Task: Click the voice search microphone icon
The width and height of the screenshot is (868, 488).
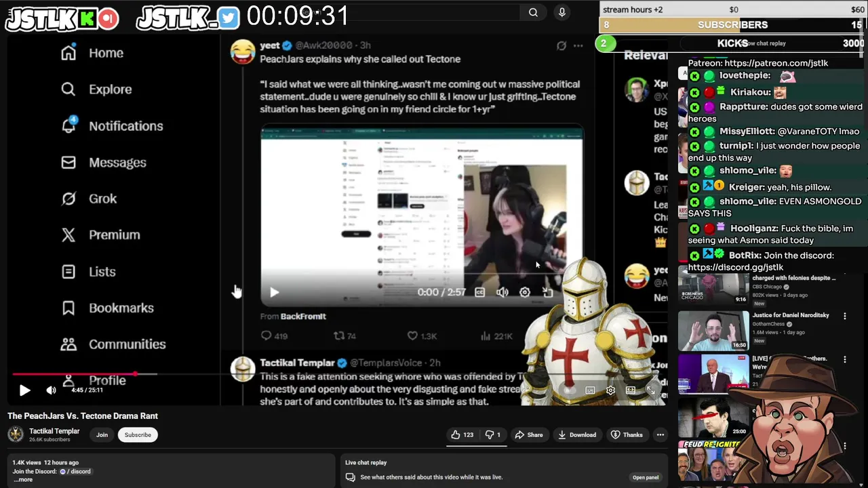Action: (561, 12)
